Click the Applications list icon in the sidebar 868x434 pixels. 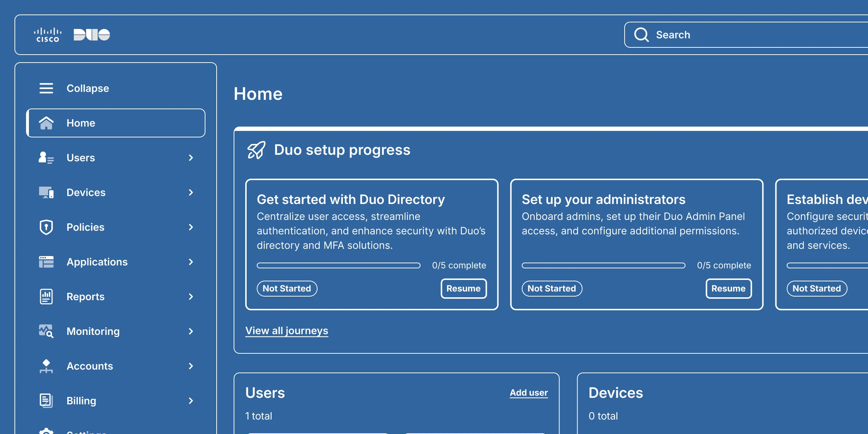click(46, 262)
